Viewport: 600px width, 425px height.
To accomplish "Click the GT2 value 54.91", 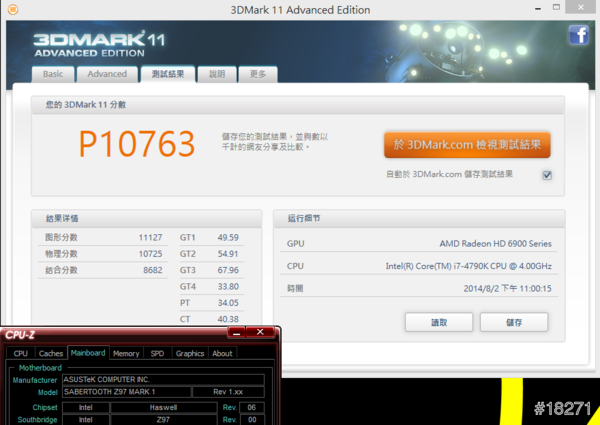I will click(228, 254).
